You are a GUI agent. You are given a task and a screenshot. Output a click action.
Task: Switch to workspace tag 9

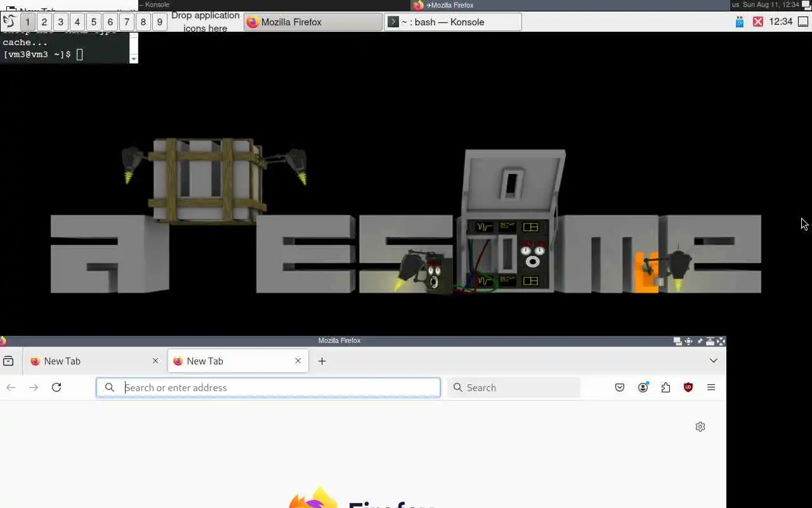pos(159,22)
